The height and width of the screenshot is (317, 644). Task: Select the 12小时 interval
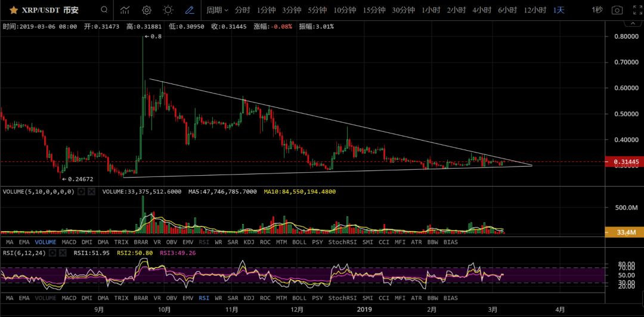coord(535,10)
